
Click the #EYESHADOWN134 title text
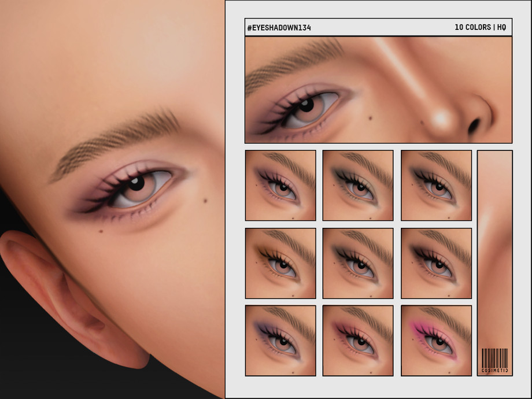pos(279,27)
